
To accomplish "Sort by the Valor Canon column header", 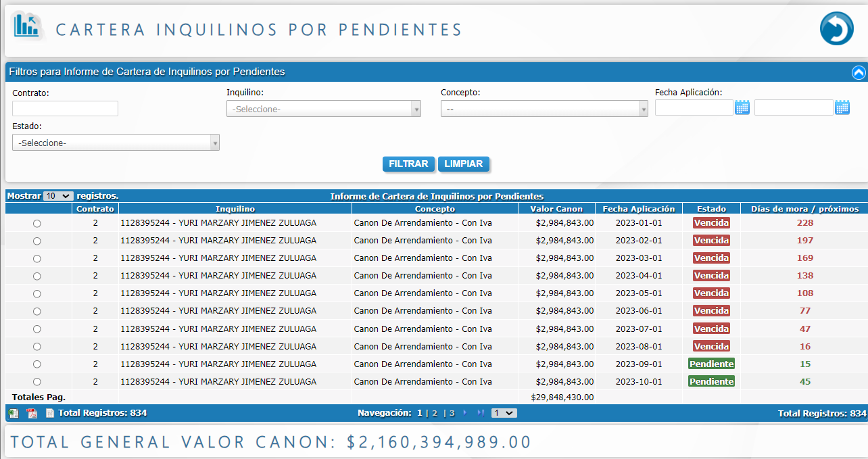I will point(556,209).
